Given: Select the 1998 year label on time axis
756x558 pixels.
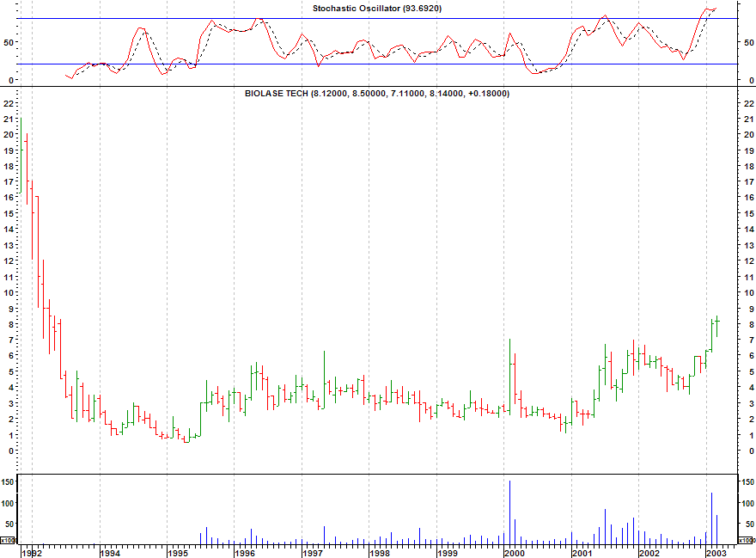Looking at the screenshot, I should [x=380, y=553].
